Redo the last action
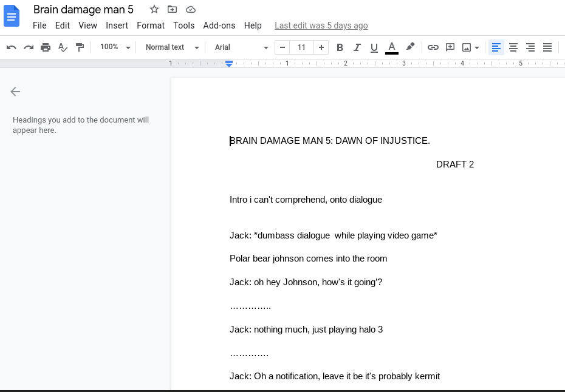This screenshot has width=565, height=392. 29,47
